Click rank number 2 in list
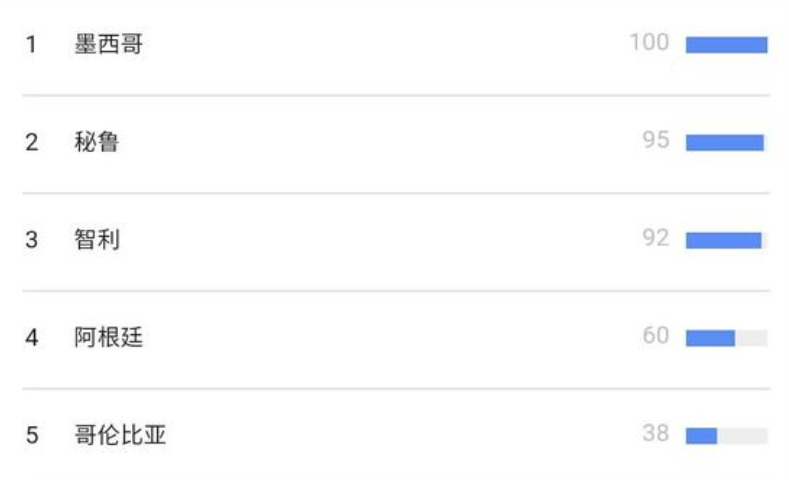The image size is (789, 480). [x=32, y=142]
